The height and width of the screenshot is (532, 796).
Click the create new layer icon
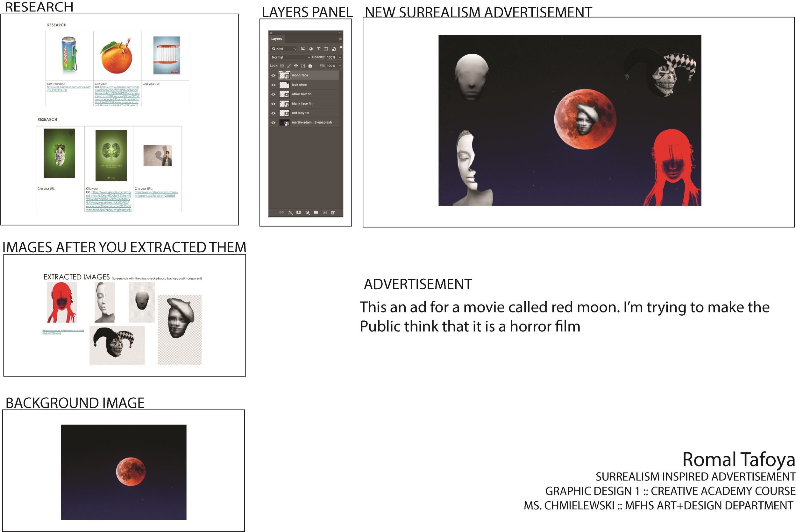pos(324,213)
